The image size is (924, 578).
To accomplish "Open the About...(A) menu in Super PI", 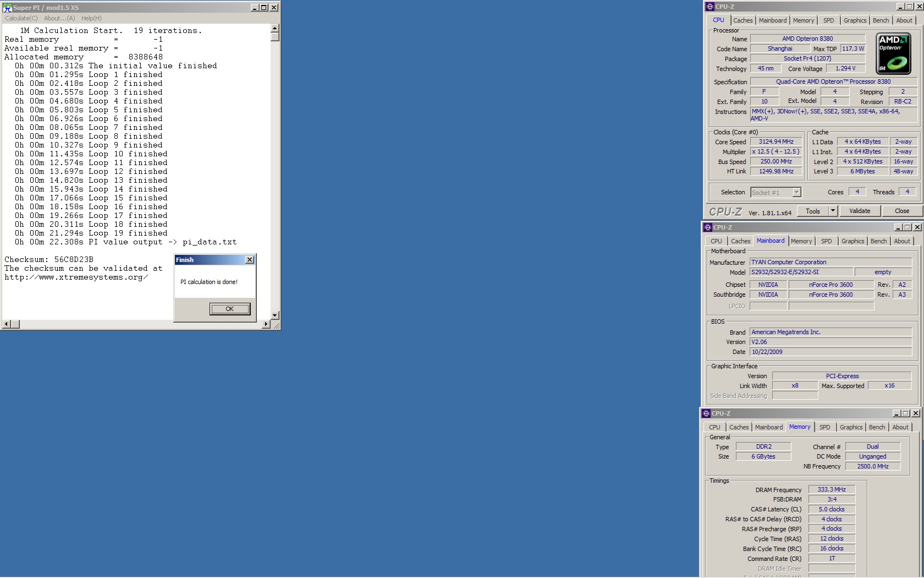I will [59, 18].
